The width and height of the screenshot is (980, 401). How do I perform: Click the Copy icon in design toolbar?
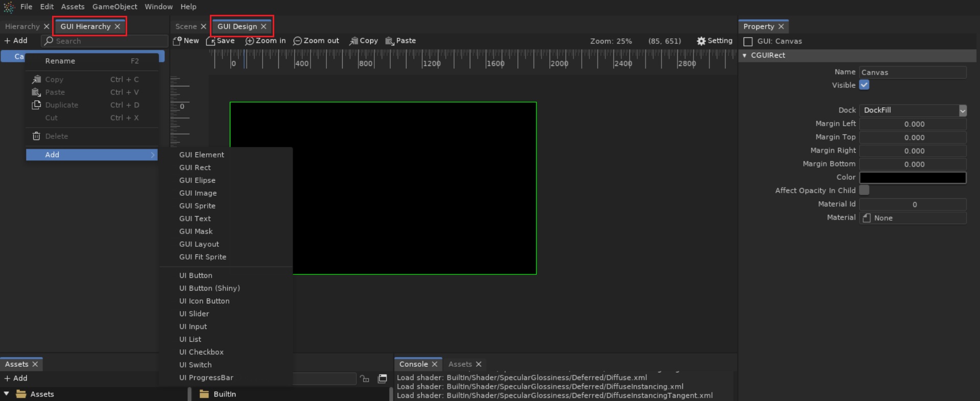click(x=353, y=41)
